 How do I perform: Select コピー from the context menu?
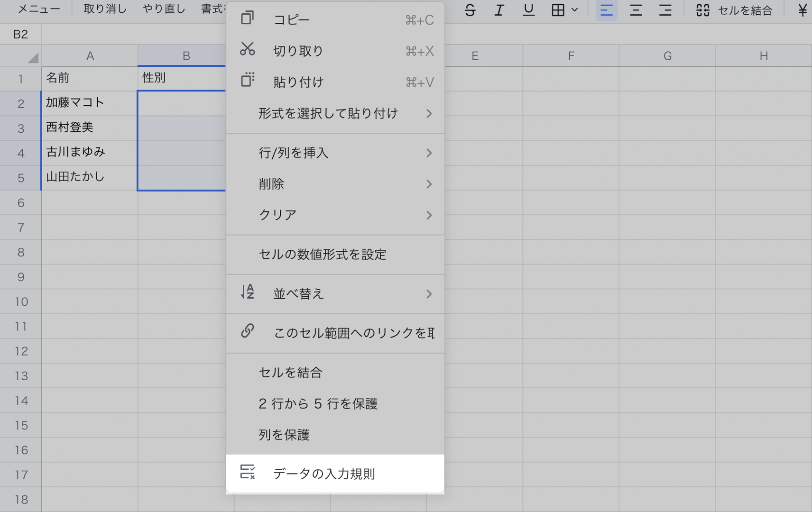[x=291, y=19]
